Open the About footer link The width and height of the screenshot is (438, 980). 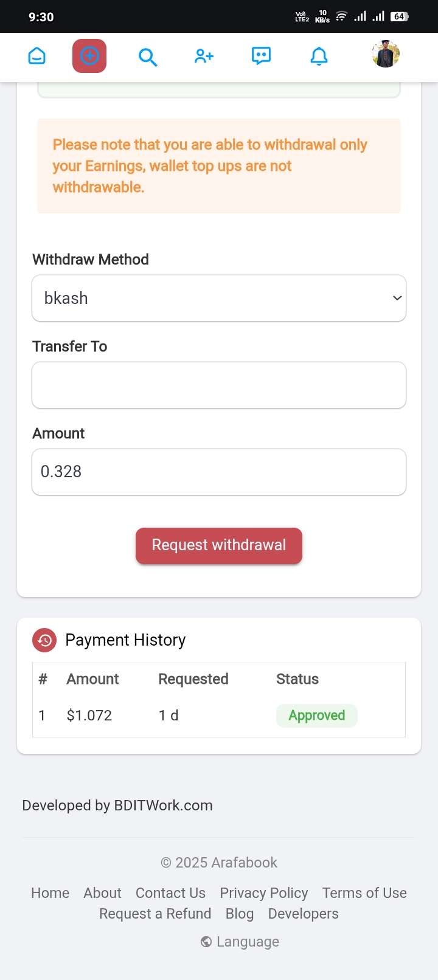click(x=102, y=893)
